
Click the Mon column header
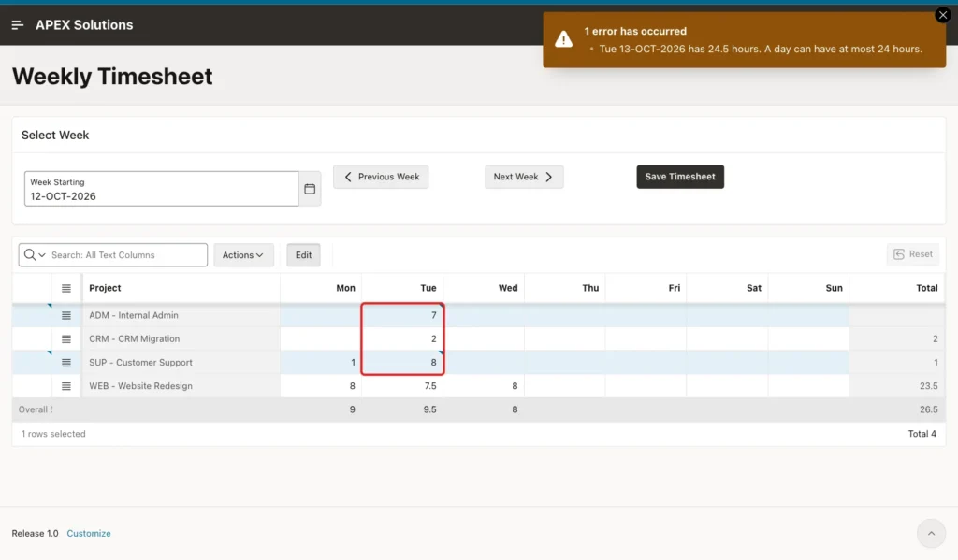pyautogui.click(x=321, y=288)
